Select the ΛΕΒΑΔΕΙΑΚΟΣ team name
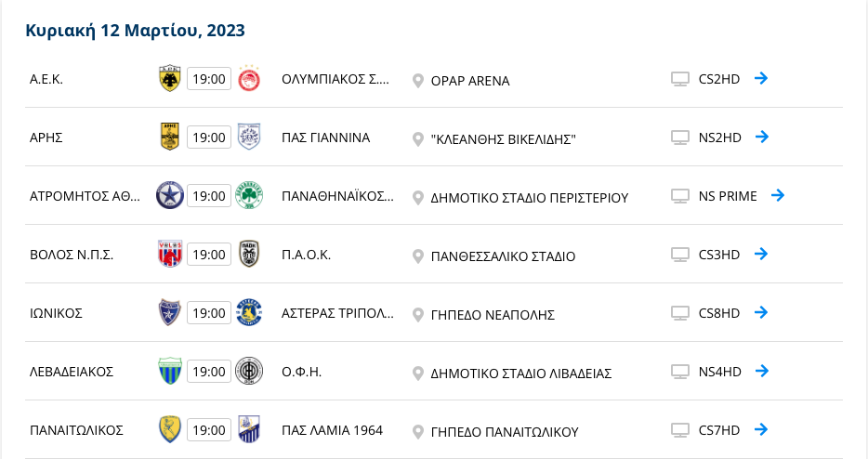868x459 pixels. coord(72,372)
